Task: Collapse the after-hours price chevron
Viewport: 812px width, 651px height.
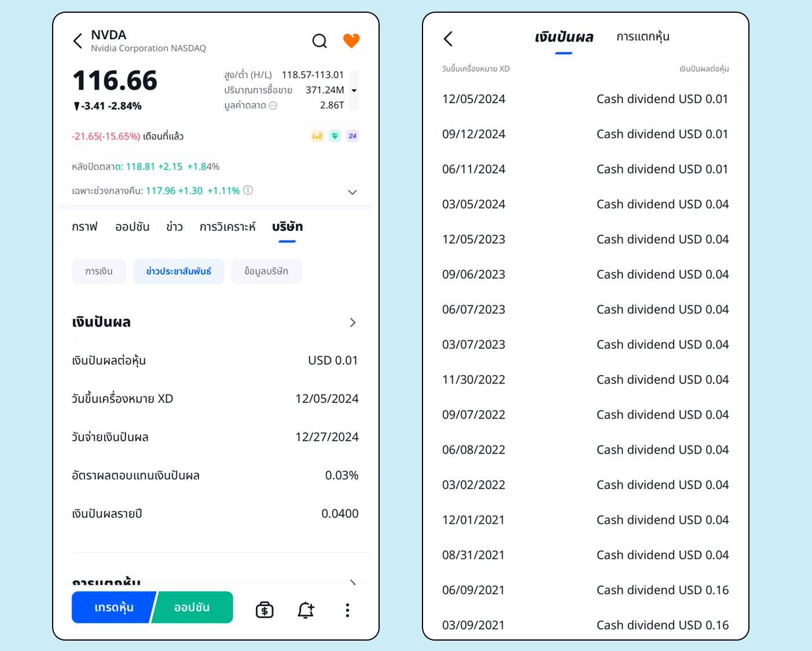Action: pyautogui.click(x=352, y=192)
